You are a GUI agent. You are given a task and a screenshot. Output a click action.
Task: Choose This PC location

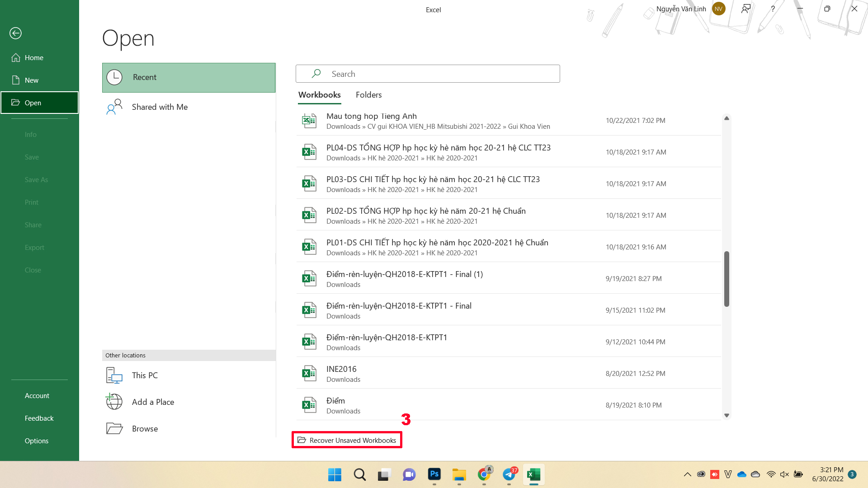[x=189, y=375]
